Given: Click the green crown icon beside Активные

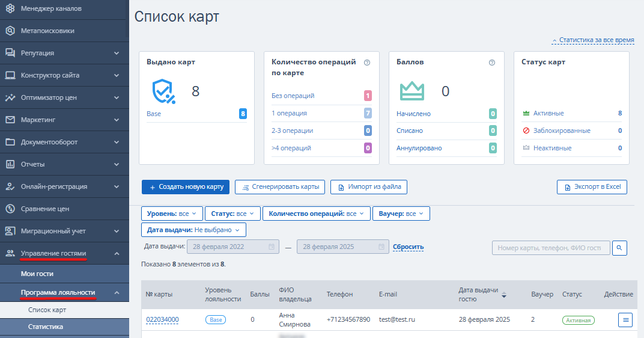Looking at the screenshot, I should coord(526,113).
